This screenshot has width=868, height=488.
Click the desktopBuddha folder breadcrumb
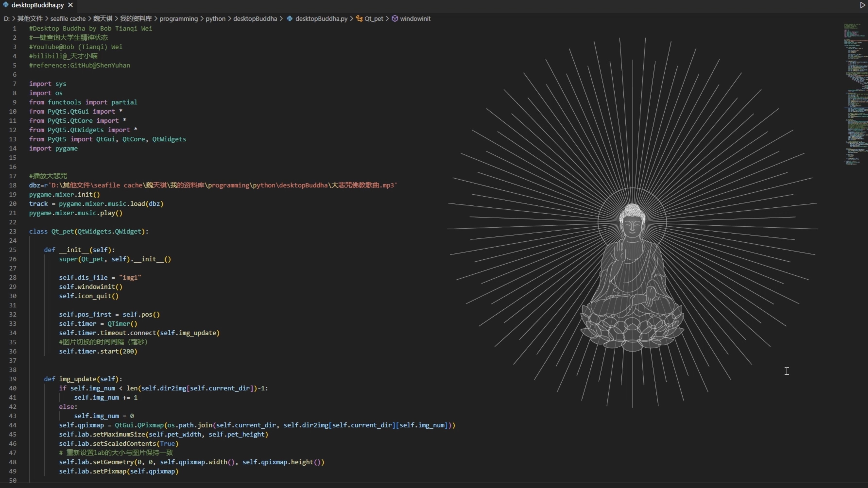coord(255,18)
